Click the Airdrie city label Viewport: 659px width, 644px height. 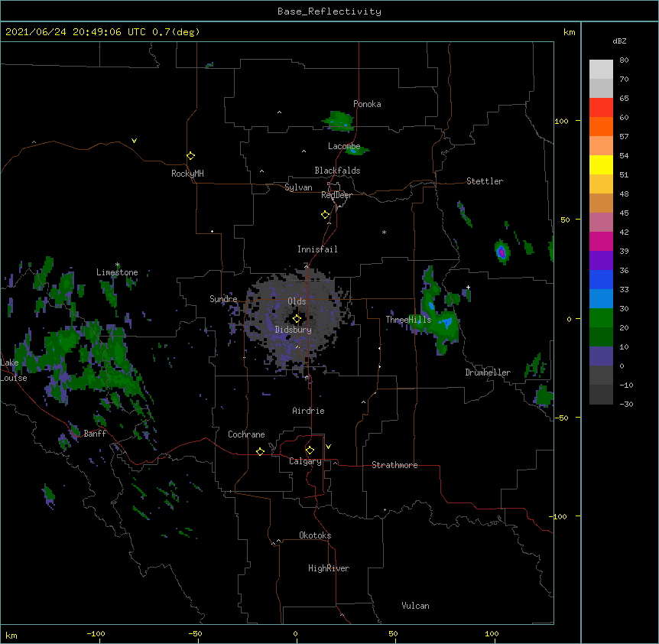click(x=309, y=411)
